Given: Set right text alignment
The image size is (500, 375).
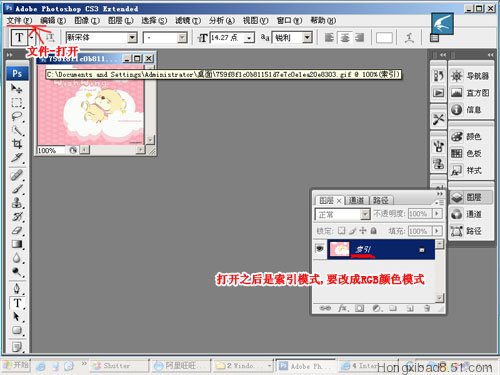Looking at the screenshot, I should (x=359, y=38).
